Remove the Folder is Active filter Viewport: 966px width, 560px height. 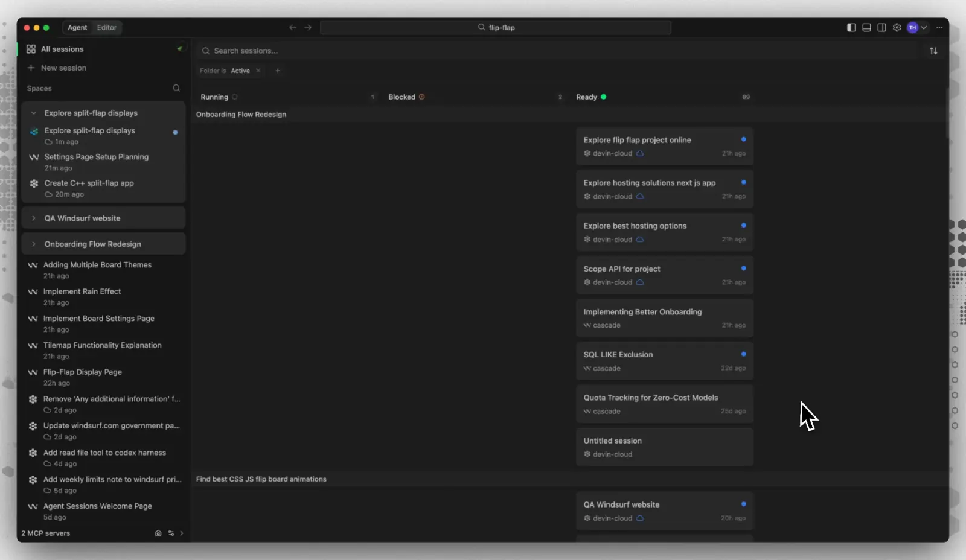point(258,71)
